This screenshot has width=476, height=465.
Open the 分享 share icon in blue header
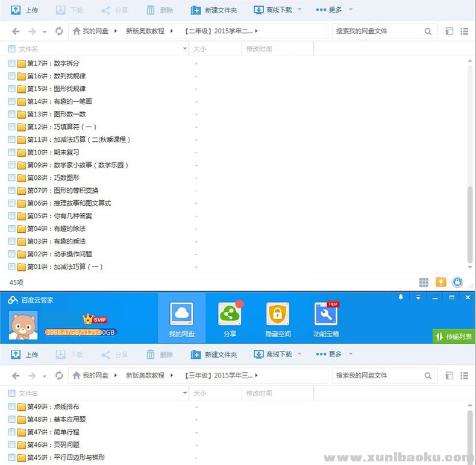(x=230, y=314)
